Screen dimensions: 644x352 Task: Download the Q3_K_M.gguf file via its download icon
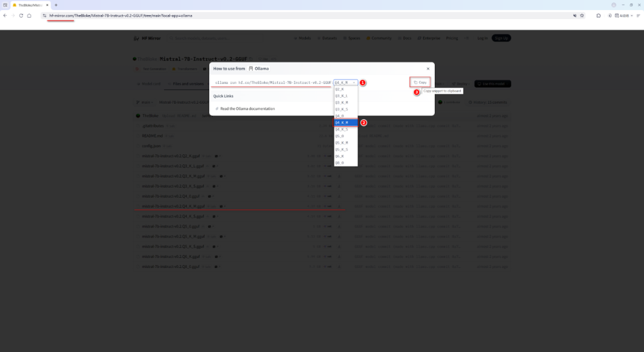coord(339,176)
